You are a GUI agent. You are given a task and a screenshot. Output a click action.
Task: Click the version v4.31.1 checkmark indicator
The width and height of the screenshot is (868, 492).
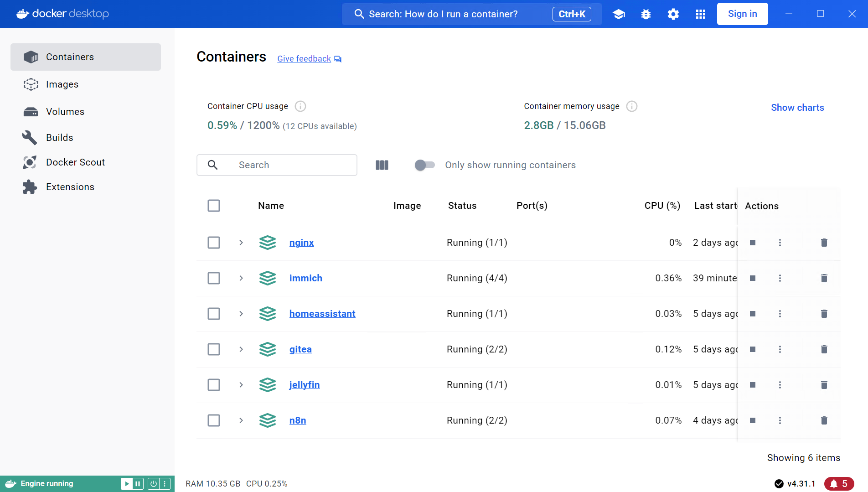tap(795, 484)
